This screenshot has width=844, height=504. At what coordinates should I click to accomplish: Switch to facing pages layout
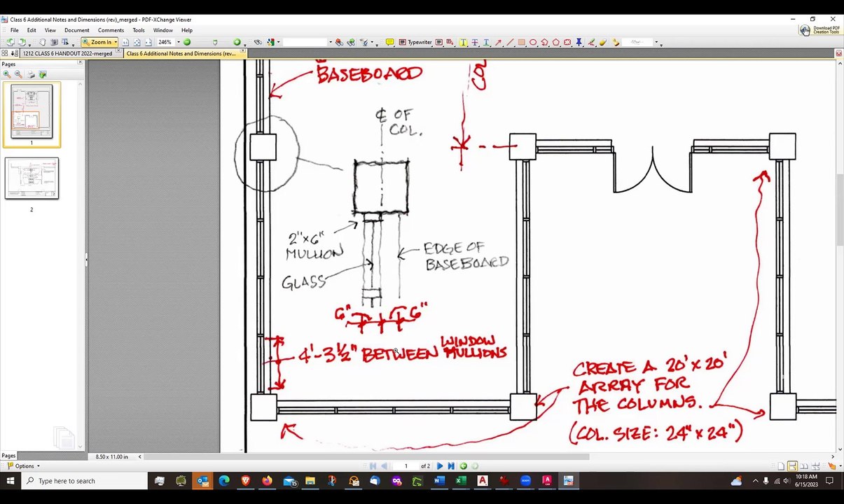pos(804,466)
